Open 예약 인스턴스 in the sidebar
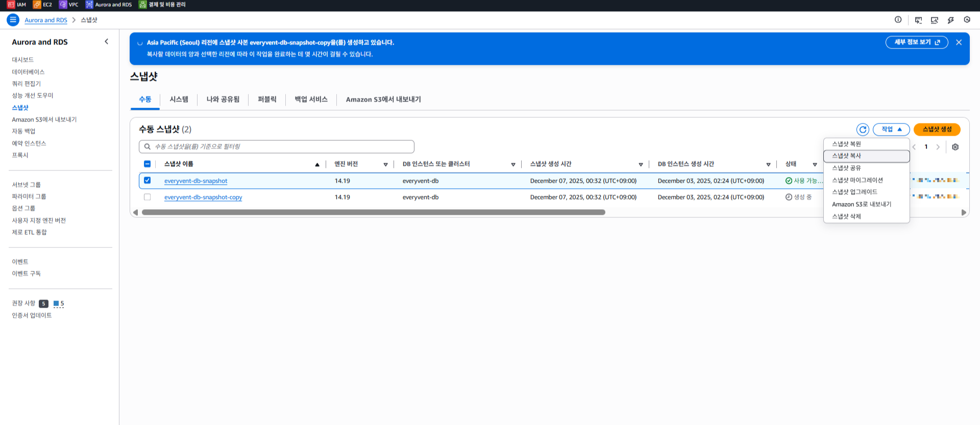The image size is (980, 425). pyautogui.click(x=29, y=143)
